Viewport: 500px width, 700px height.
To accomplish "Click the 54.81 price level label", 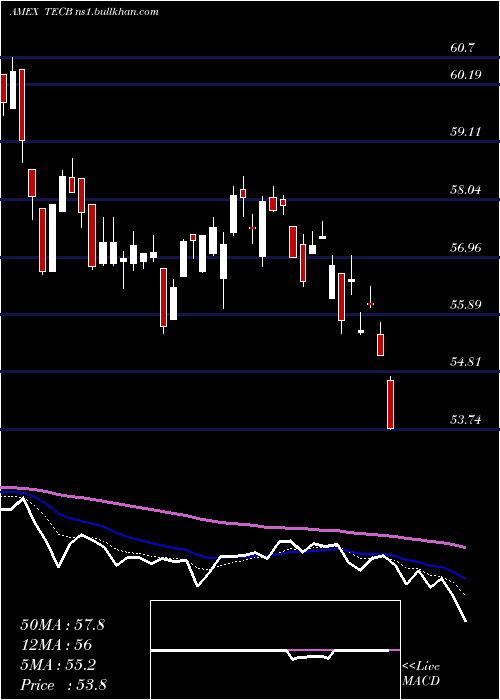I will (x=466, y=362).
